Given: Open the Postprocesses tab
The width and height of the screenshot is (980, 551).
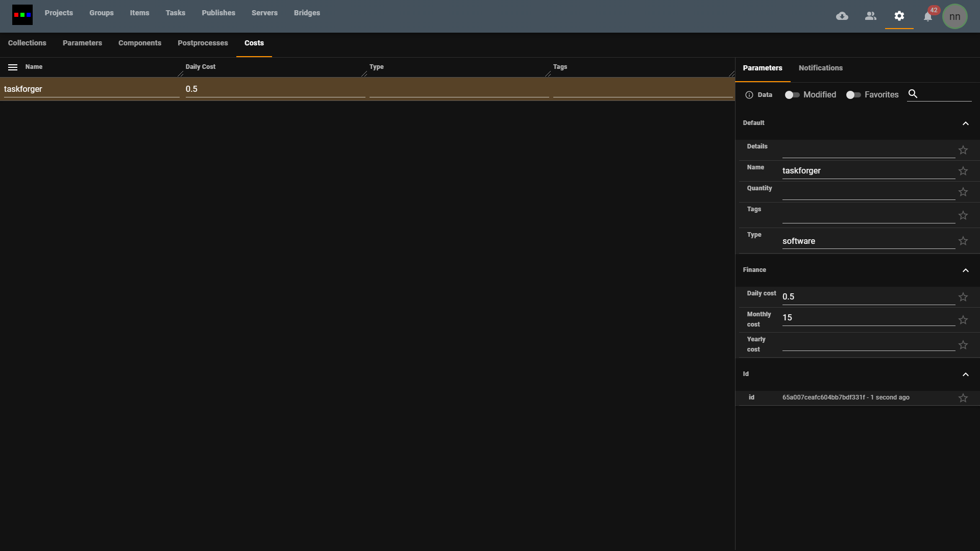Looking at the screenshot, I should pyautogui.click(x=203, y=43).
